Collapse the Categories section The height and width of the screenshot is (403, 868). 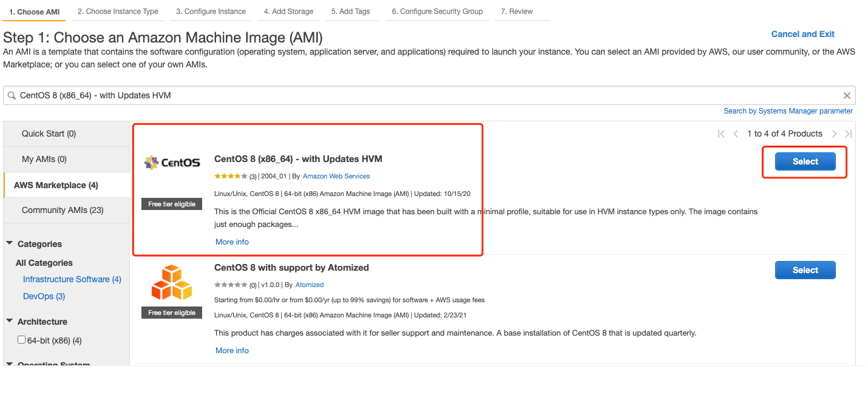coord(10,243)
